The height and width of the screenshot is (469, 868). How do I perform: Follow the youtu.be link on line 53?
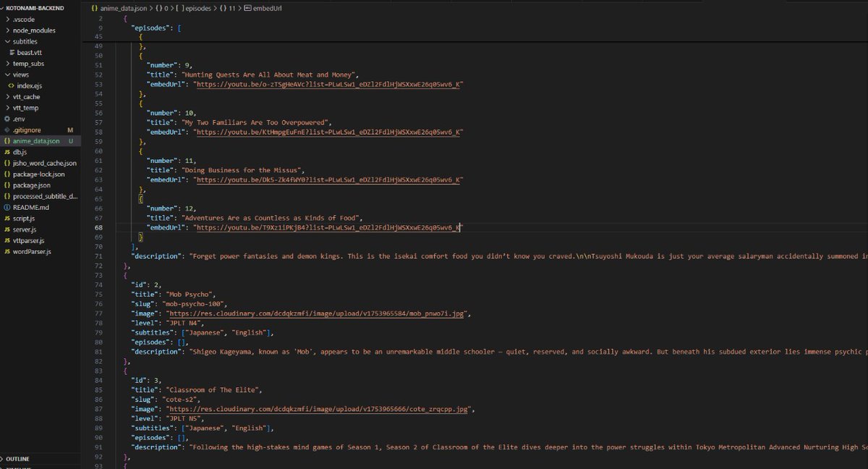pyautogui.click(x=328, y=85)
